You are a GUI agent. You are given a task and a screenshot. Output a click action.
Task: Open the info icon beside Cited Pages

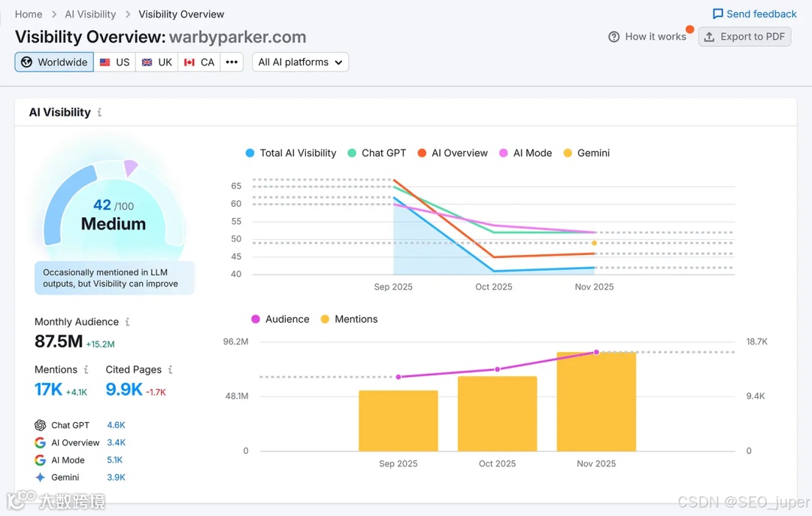pos(171,369)
